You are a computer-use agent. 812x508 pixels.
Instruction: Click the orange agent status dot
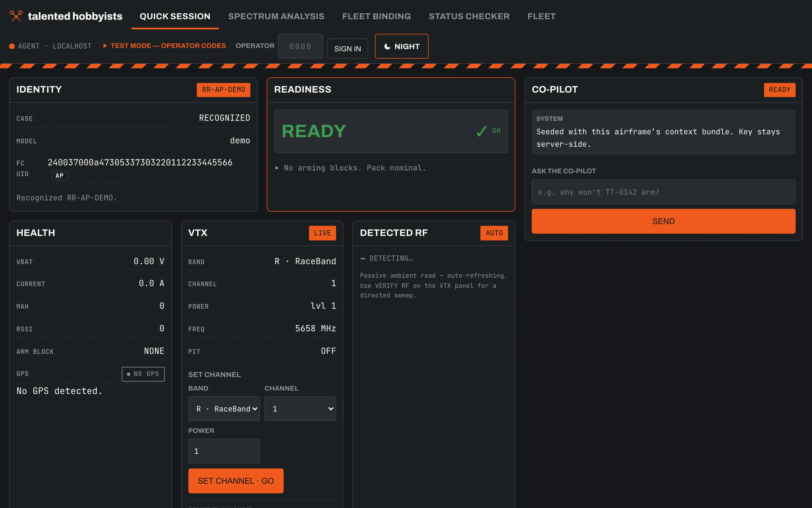(x=12, y=46)
